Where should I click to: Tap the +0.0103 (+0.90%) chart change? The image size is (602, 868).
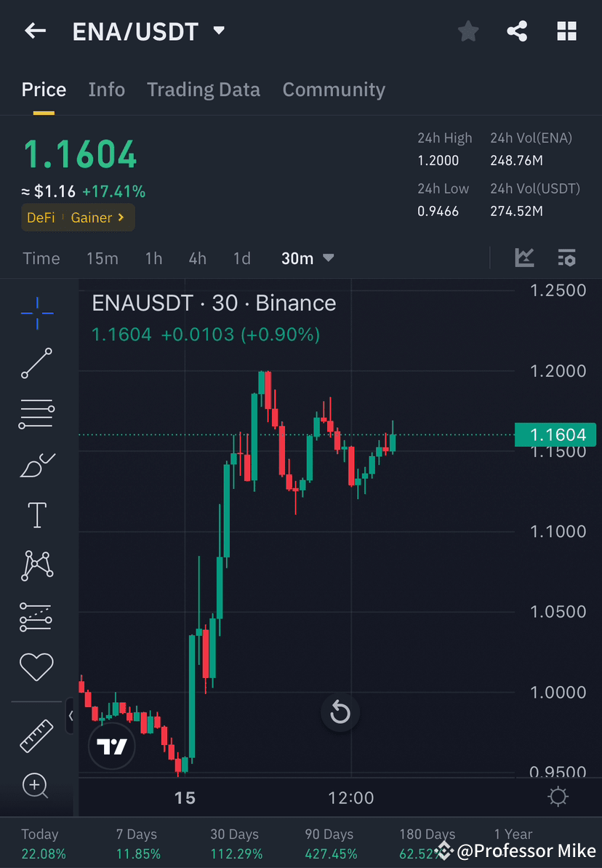tap(240, 335)
